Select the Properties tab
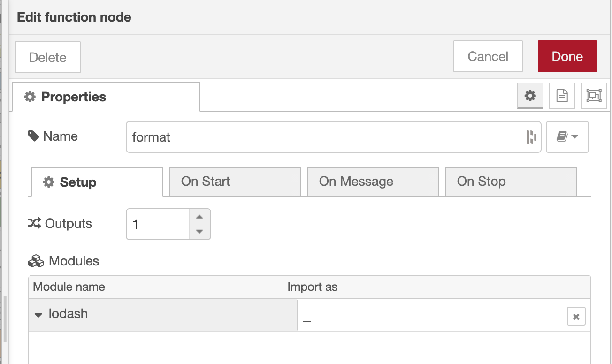Viewport: 612px width, 364px height. [x=106, y=97]
